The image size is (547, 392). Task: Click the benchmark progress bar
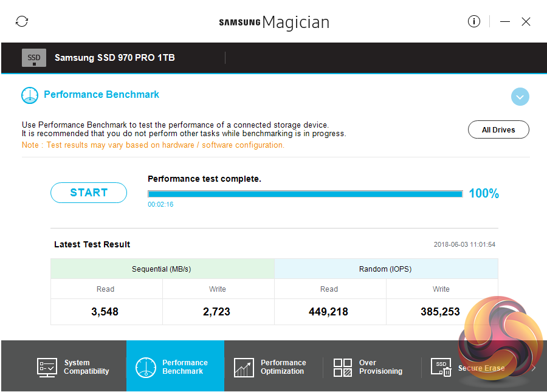click(x=305, y=194)
